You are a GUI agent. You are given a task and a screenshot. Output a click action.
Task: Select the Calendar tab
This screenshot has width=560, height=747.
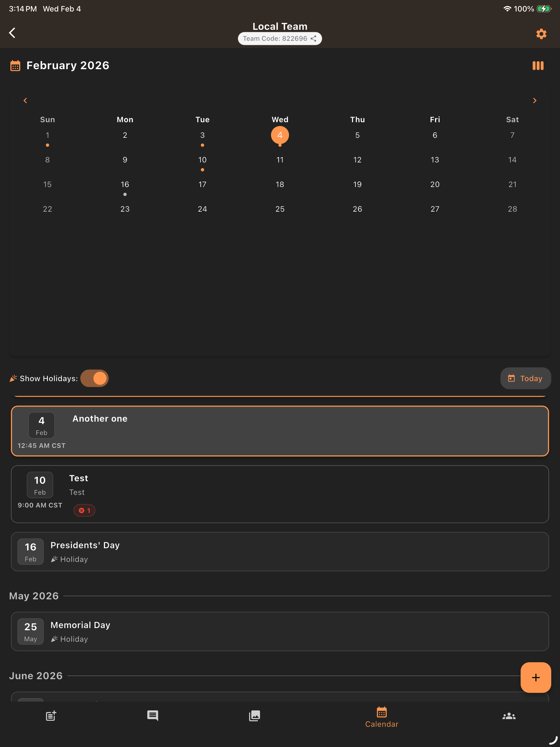click(382, 717)
